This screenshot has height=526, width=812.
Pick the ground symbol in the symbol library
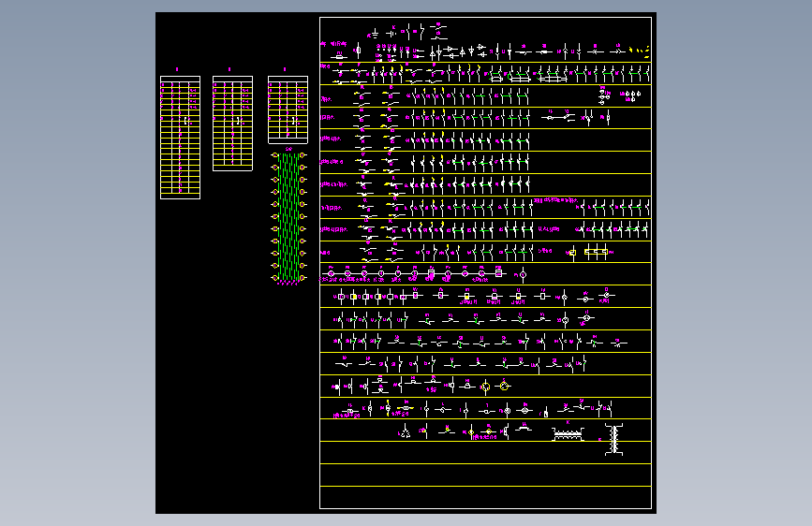pyautogui.click(x=375, y=35)
